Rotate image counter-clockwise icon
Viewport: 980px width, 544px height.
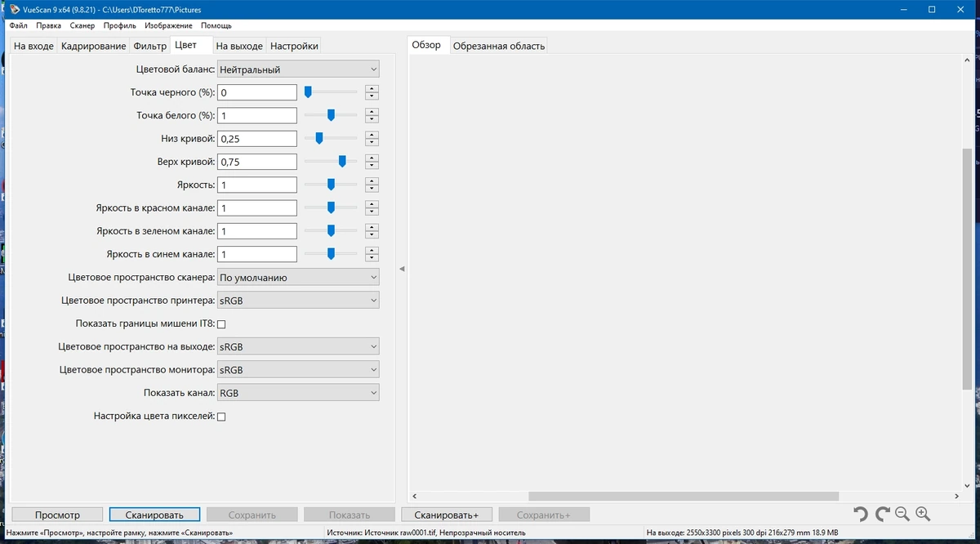click(860, 514)
